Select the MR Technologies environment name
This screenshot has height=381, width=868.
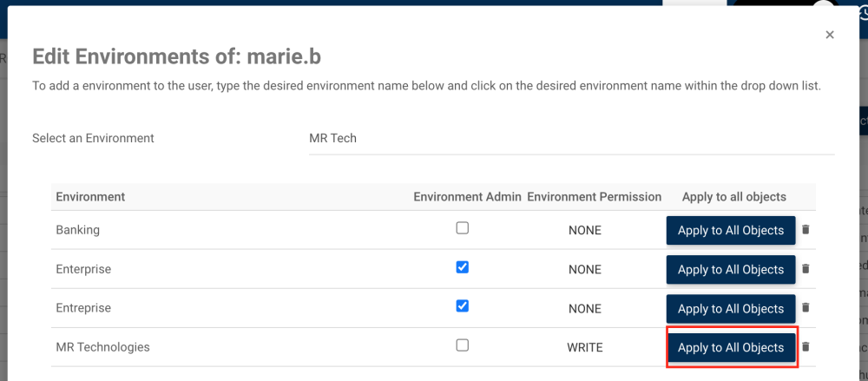click(x=102, y=347)
